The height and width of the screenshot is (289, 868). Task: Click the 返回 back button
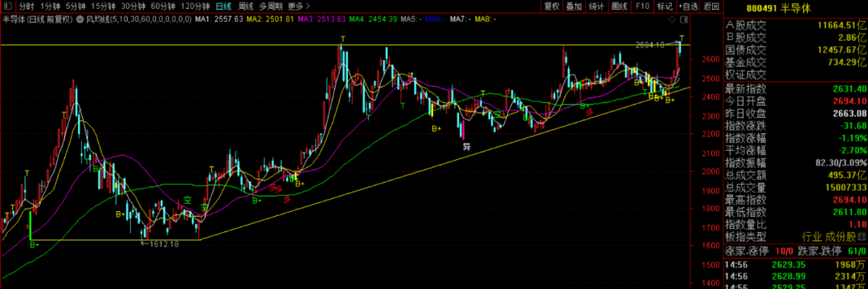click(711, 6)
